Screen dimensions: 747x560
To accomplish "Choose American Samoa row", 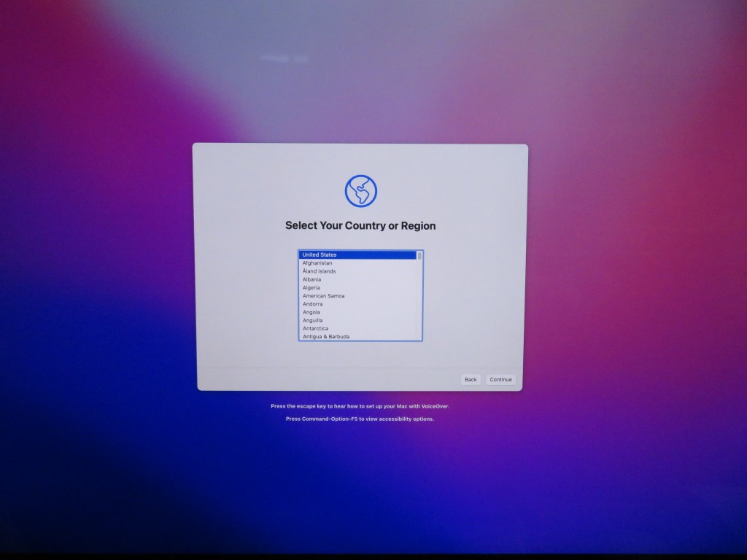I will click(x=357, y=296).
